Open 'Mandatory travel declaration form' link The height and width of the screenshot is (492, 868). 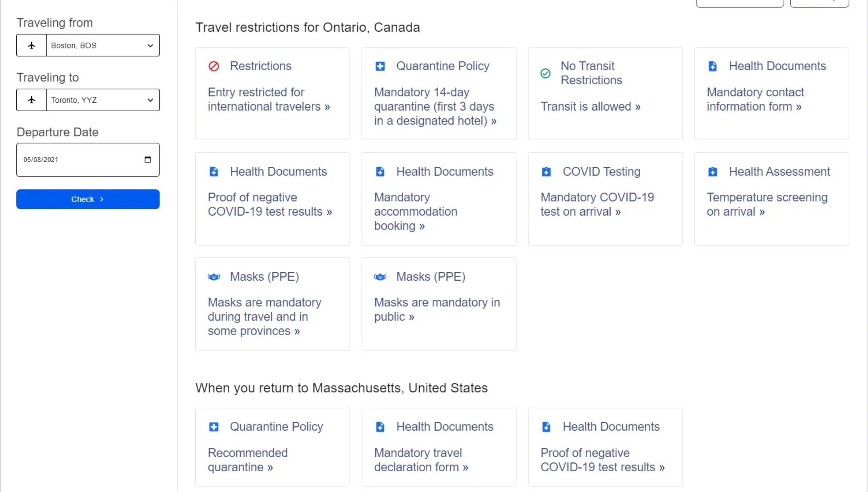click(421, 460)
